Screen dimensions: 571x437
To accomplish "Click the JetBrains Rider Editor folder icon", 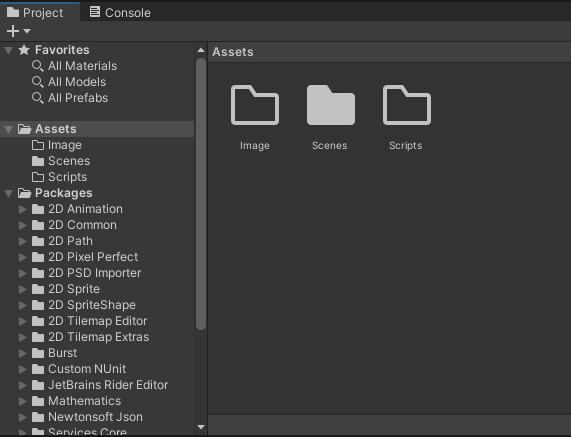I will pos(38,385).
